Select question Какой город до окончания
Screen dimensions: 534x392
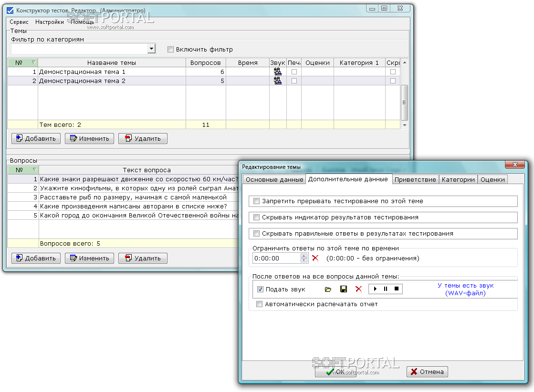click(123, 215)
